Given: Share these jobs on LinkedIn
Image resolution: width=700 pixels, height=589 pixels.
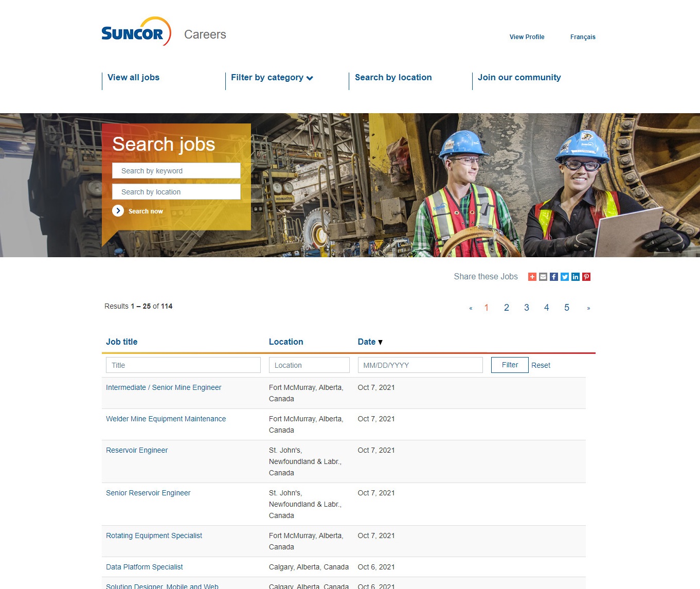Looking at the screenshot, I should click(x=576, y=277).
